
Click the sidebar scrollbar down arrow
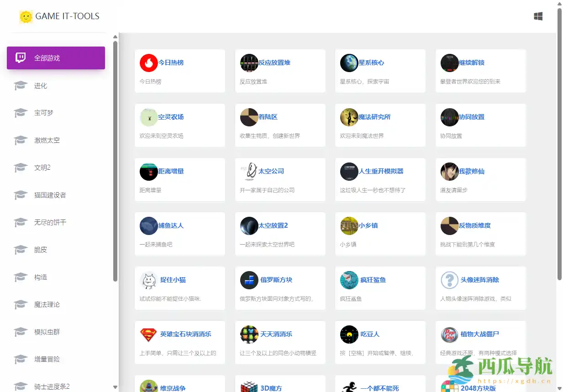tap(116, 387)
